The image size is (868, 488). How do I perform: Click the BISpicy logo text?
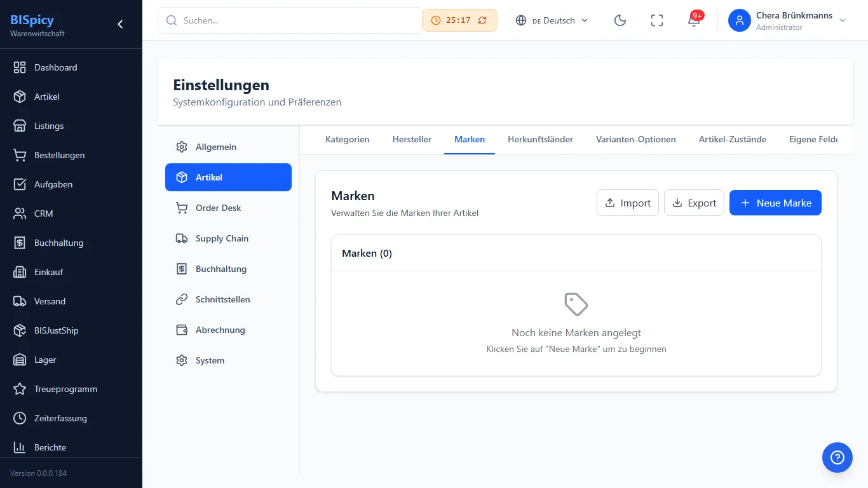coord(32,20)
